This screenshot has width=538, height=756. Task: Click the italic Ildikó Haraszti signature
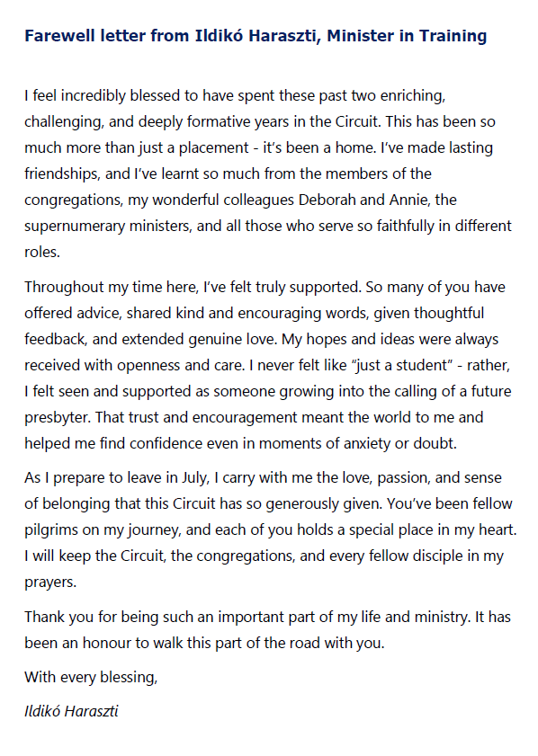(71, 712)
